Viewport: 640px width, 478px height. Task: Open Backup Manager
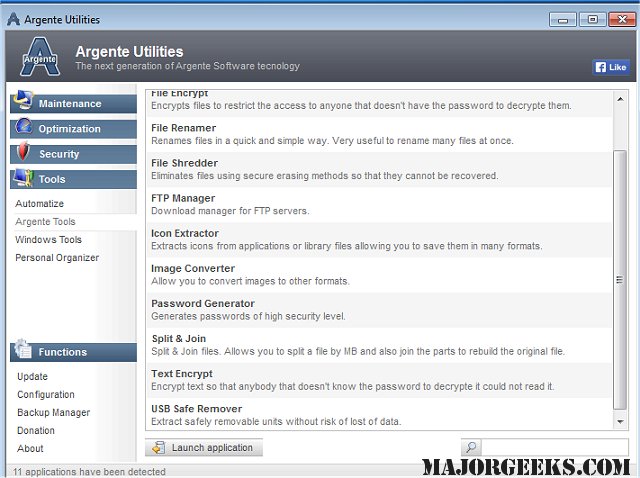click(53, 412)
